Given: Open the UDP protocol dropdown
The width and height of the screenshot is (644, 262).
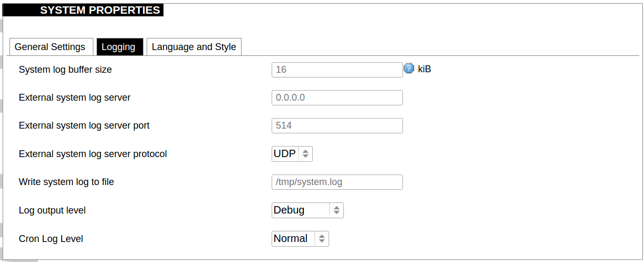Looking at the screenshot, I should pyautogui.click(x=292, y=154).
